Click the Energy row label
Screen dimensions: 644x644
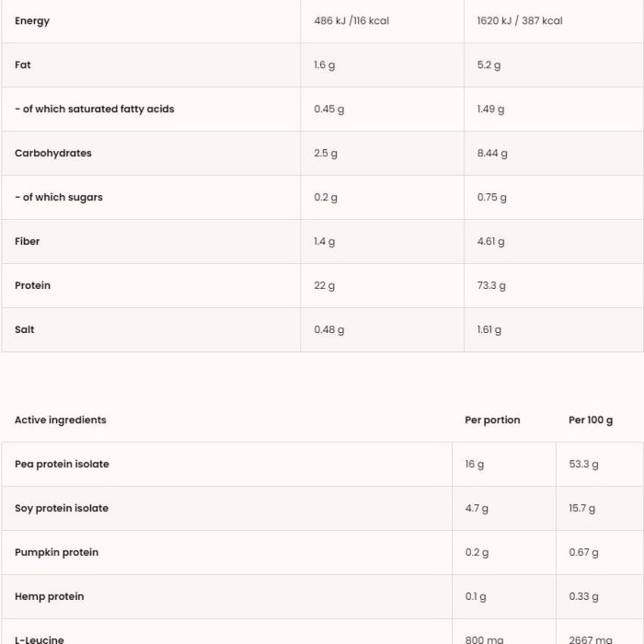tap(32, 21)
